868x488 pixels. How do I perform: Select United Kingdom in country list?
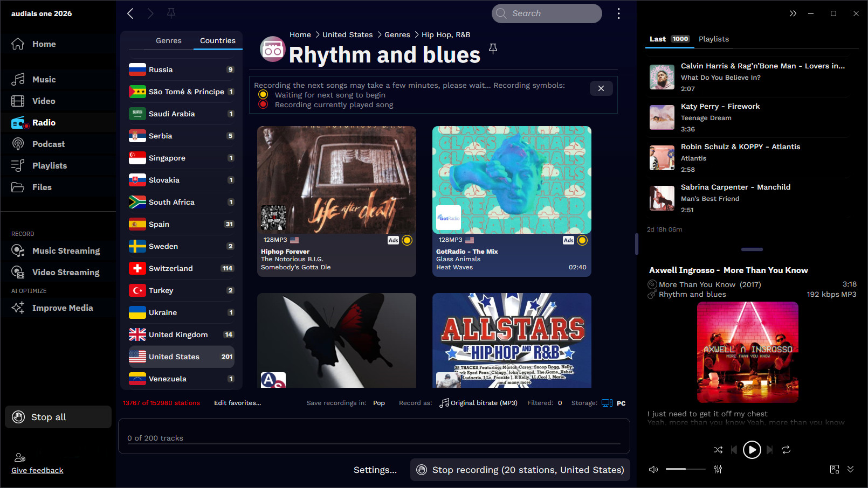(x=182, y=334)
